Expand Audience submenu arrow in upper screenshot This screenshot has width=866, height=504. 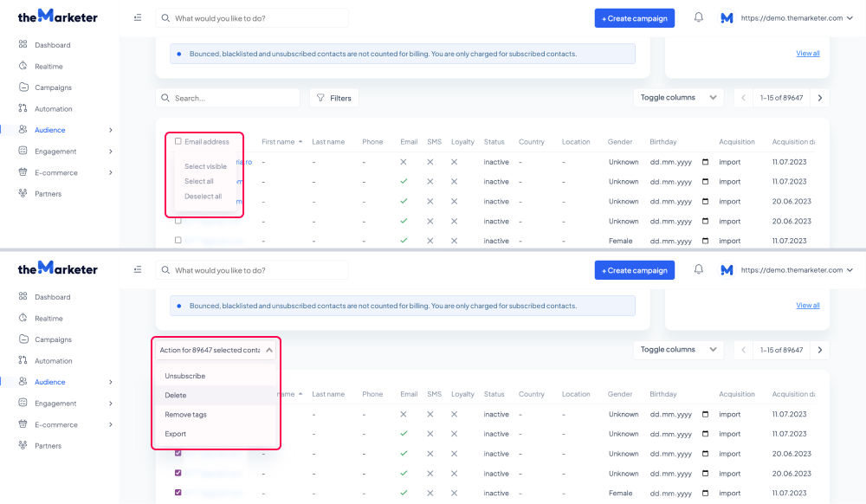(111, 130)
